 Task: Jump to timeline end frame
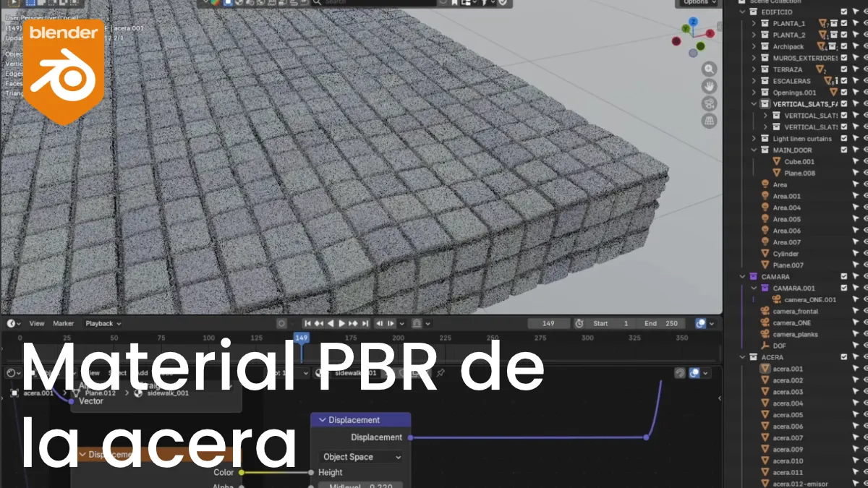pyautogui.click(x=365, y=323)
